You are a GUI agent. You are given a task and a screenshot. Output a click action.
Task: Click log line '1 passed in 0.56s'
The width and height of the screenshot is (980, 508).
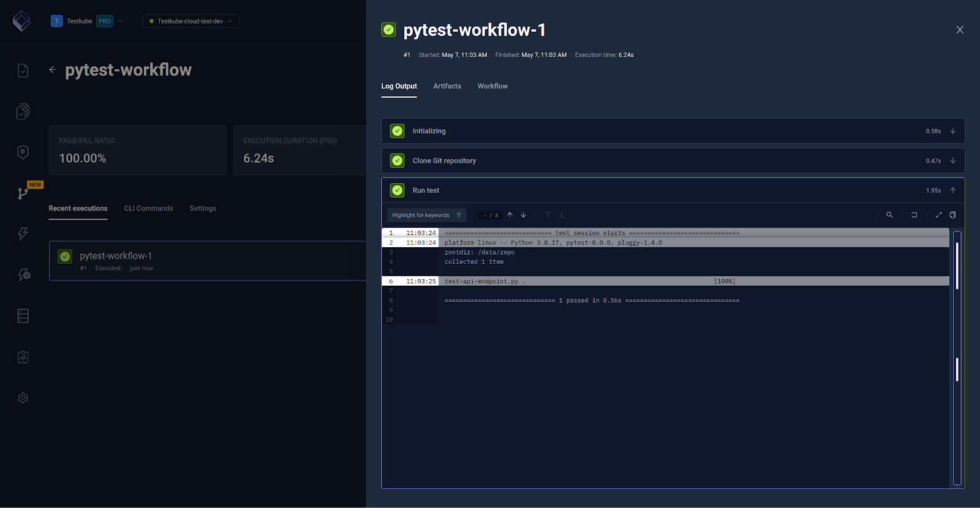tap(592, 301)
